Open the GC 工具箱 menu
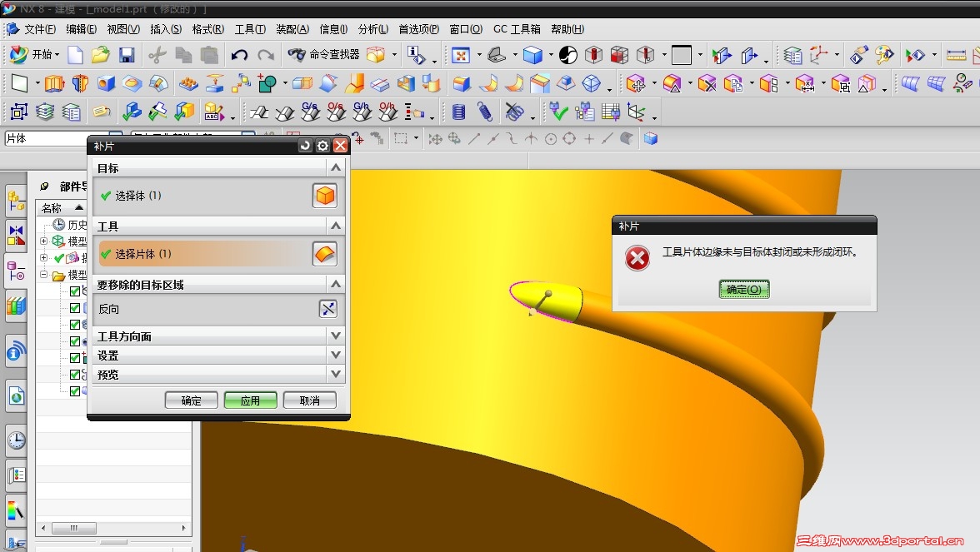This screenshot has width=980, height=552. [x=517, y=29]
